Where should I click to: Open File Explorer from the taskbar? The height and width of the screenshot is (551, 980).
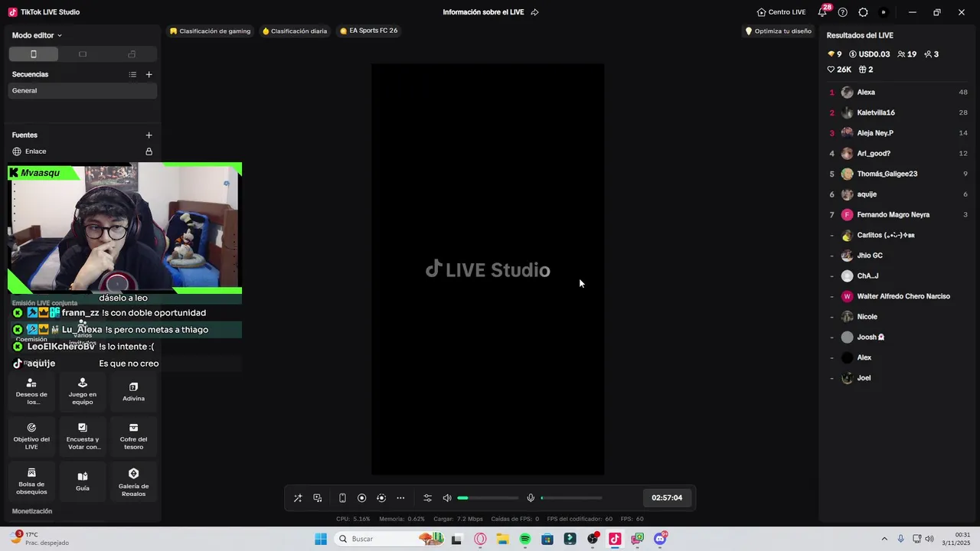[502, 540]
